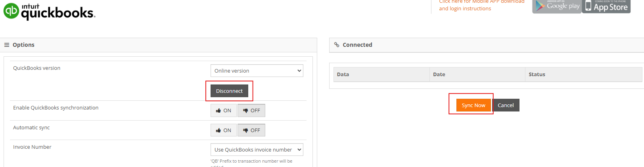644x167 pixels.
Task: Click the 'Automatic sync' label
Action: tap(31, 127)
